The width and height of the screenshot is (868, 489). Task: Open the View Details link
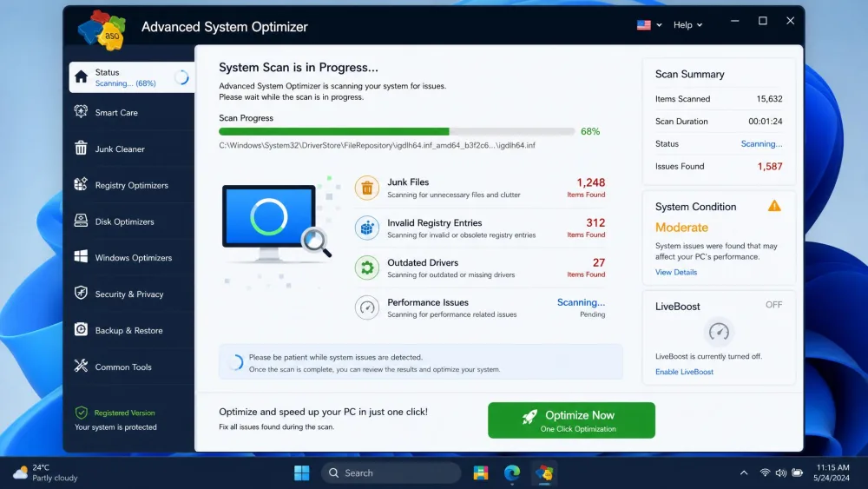pos(676,272)
